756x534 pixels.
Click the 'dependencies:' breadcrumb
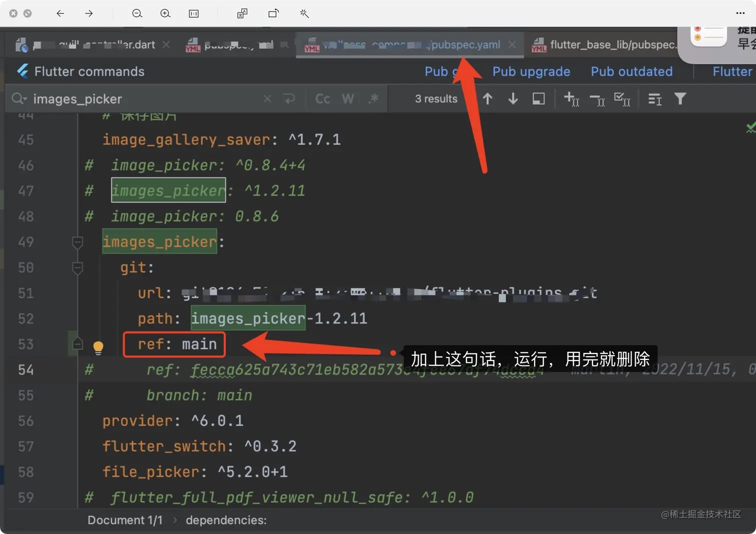pyautogui.click(x=226, y=520)
